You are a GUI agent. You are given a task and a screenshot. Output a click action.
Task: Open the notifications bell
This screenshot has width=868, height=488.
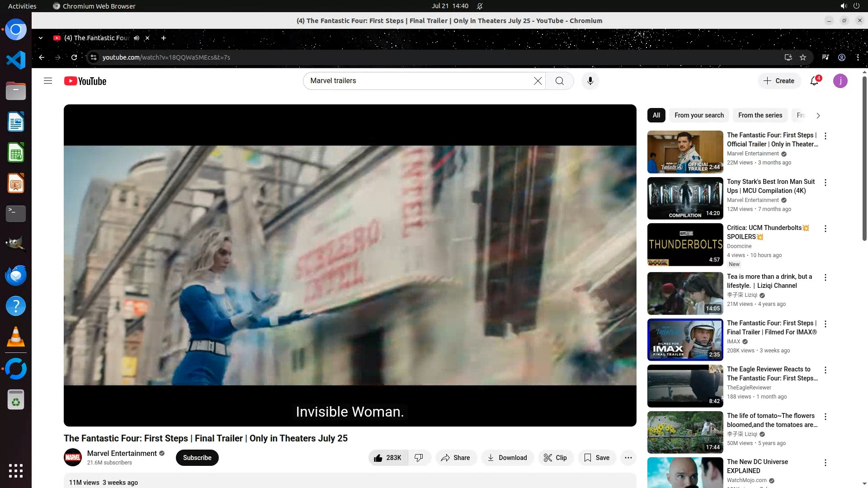(x=814, y=81)
